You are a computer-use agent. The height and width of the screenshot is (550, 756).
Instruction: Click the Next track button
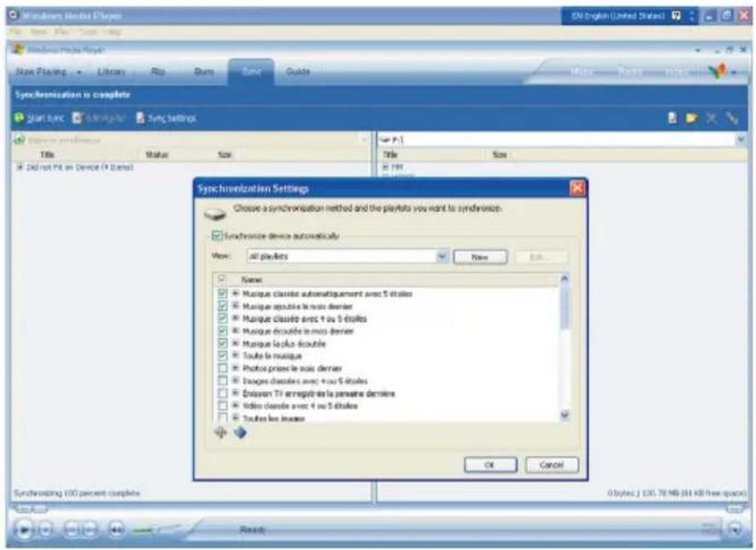click(90, 530)
